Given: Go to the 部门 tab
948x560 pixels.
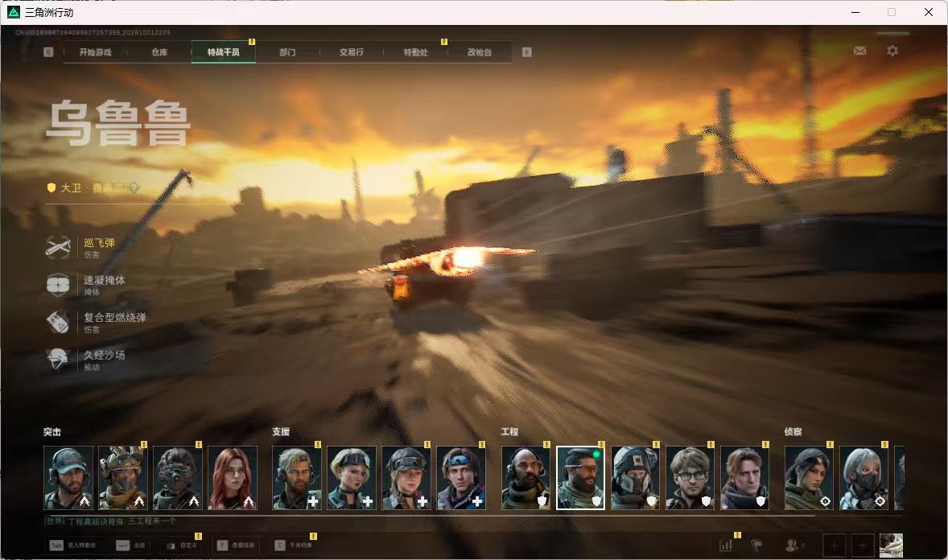Looking at the screenshot, I should [288, 52].
